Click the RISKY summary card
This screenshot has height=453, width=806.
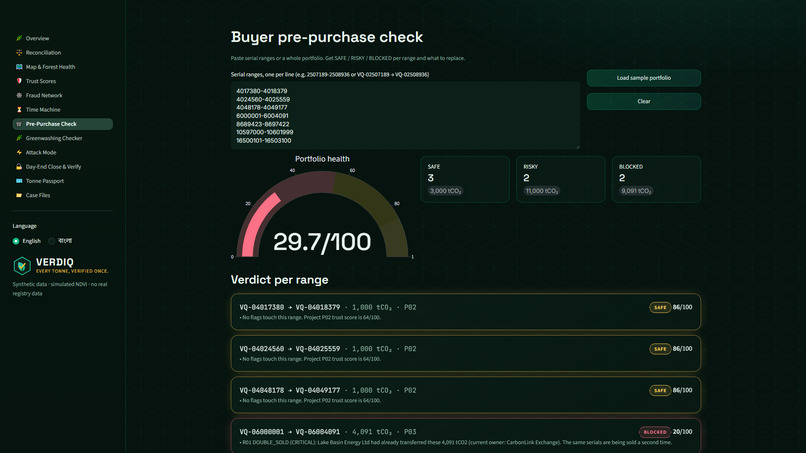[560, 179]
